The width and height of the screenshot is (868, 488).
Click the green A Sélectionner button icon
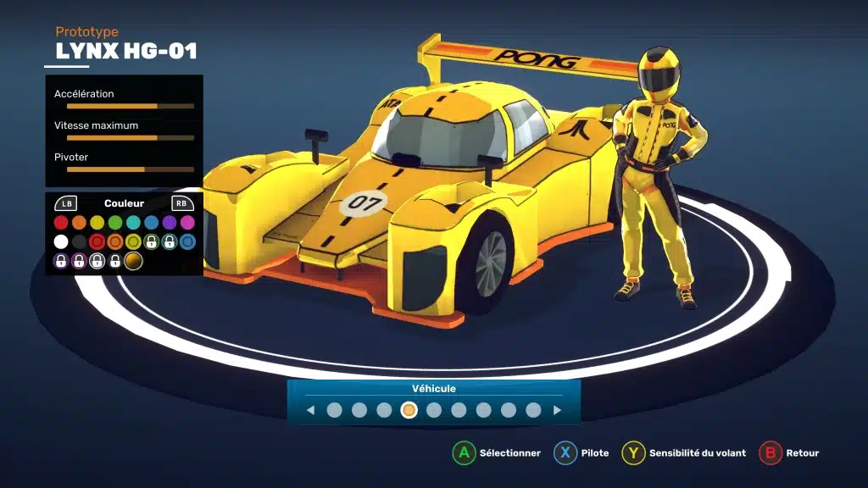point(464,452)
